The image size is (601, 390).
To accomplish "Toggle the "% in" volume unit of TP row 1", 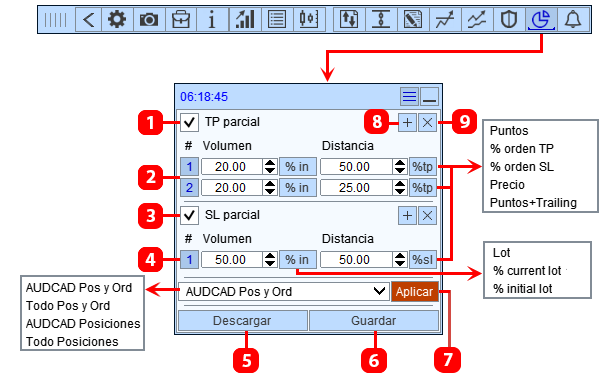I will [x=297, y=167].
